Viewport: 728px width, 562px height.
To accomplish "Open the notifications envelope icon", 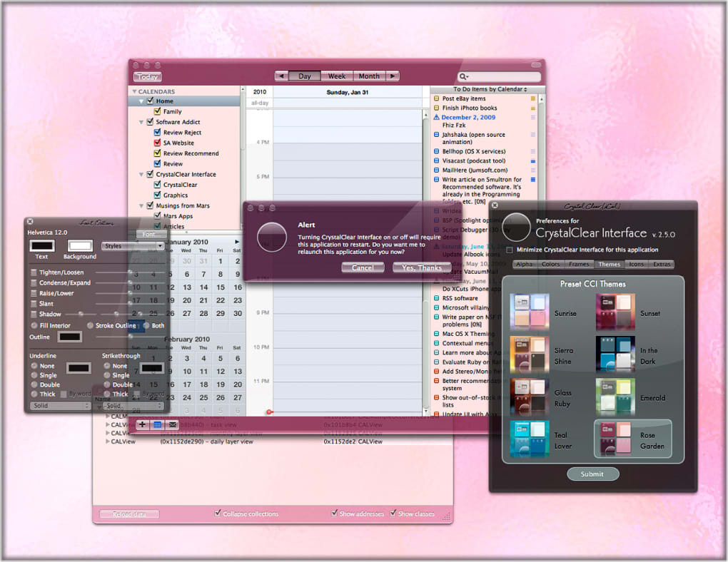I will tap(173, 424).
